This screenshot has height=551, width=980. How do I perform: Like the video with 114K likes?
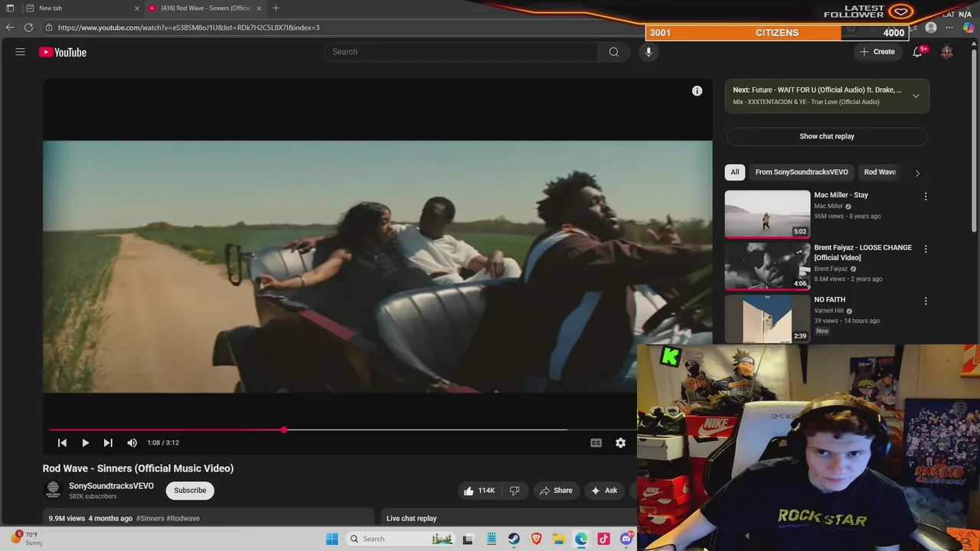point(479,491)
